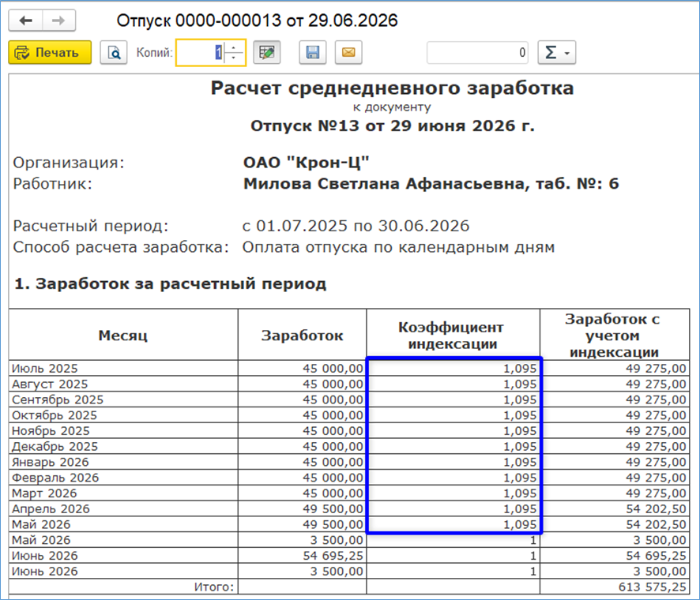Select the Февраль 2026 month cell
The height and width of the screenshot is (600, 700).
[123, 478]
